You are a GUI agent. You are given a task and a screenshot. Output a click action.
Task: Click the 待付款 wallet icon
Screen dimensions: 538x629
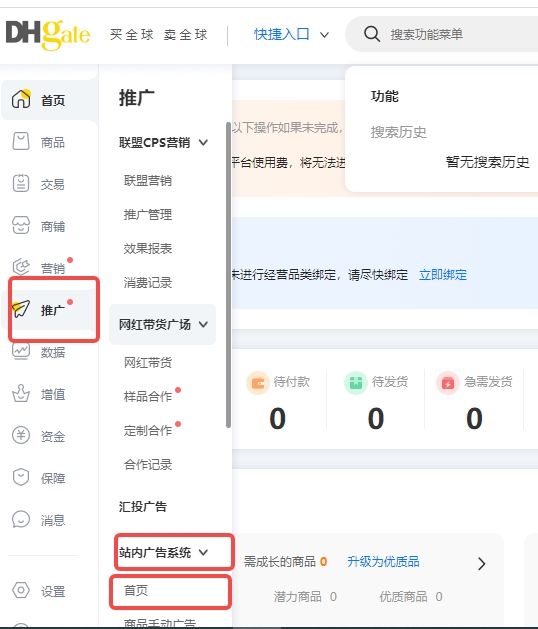[x=257, y=383]
